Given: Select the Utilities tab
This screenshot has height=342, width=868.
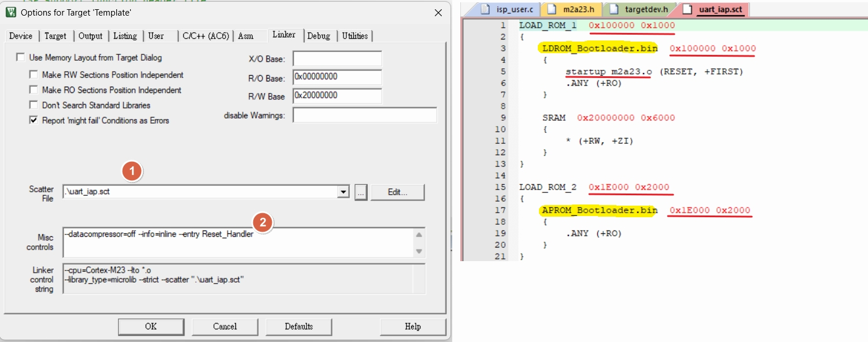Looking at the screenshot, I should pyautogui.click(x=354, y=36).
